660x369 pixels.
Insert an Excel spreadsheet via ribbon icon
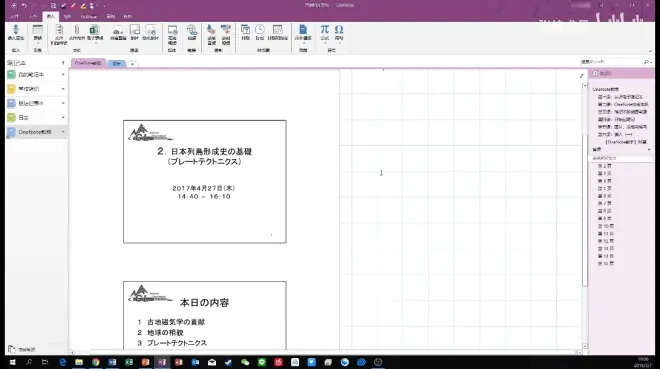tap(94, 32)
